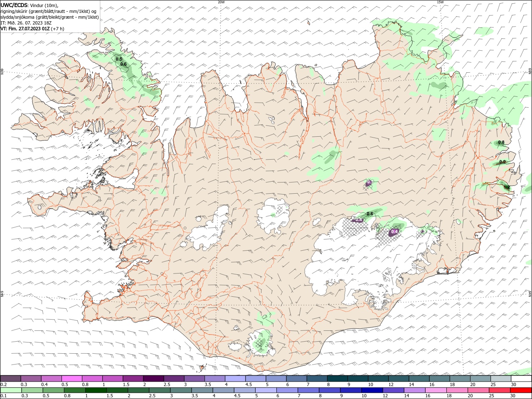This screenshot has width=532, height=399.
Task: Click the '1.2' precipitation value on the east coast
Action: 507,187
